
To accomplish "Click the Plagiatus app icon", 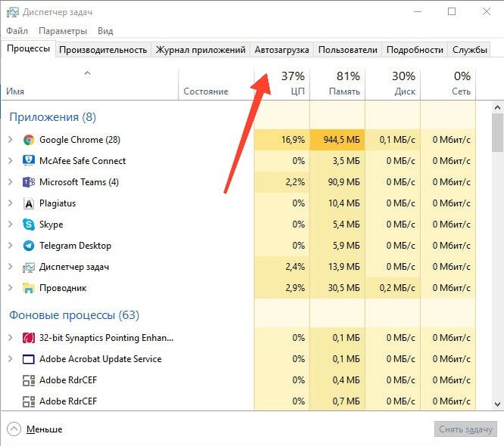I will pyautogui.click(x=29, y=203).
